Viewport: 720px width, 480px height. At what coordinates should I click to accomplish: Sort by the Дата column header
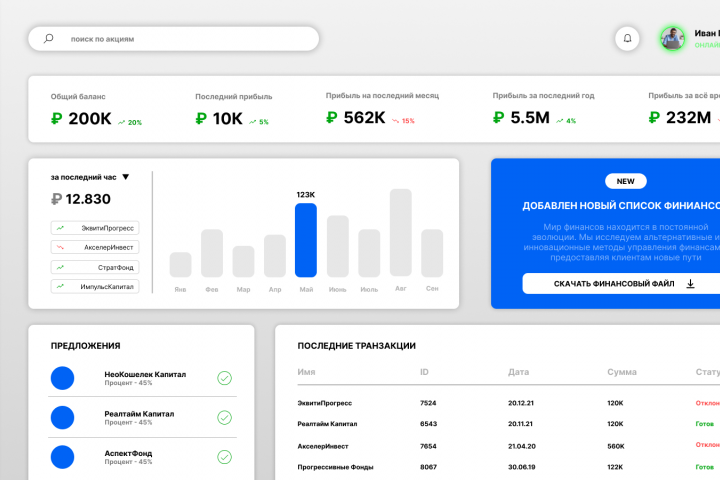click(518, 372)
